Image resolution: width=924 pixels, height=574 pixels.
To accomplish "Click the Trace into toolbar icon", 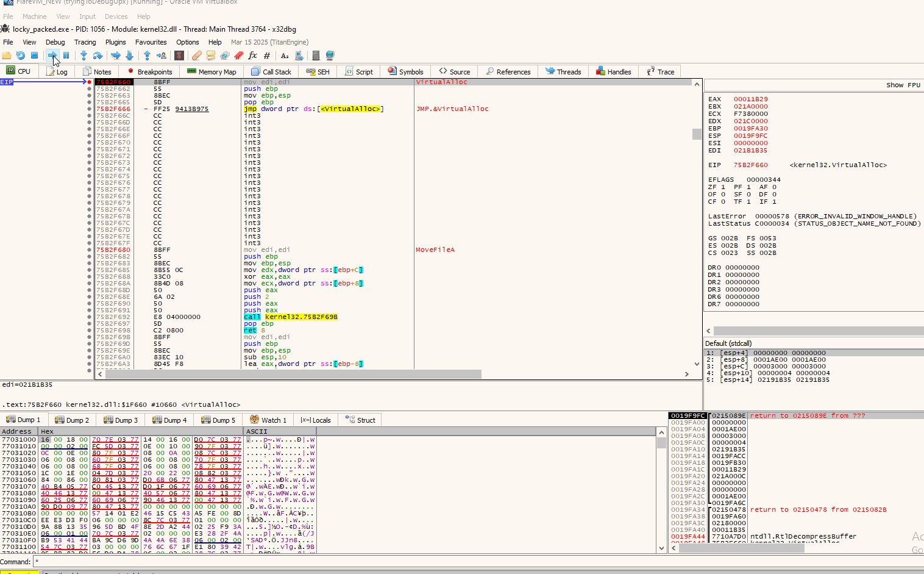I will (x=115, y=56).
